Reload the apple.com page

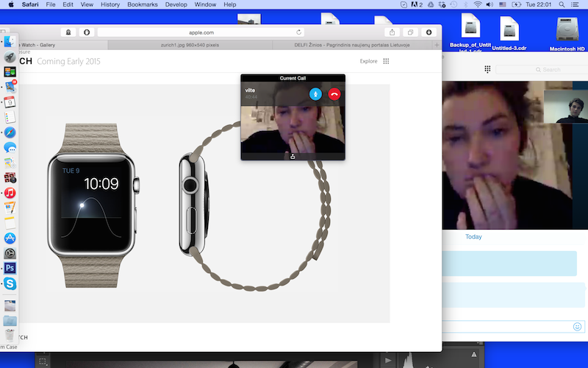point(298,32)
